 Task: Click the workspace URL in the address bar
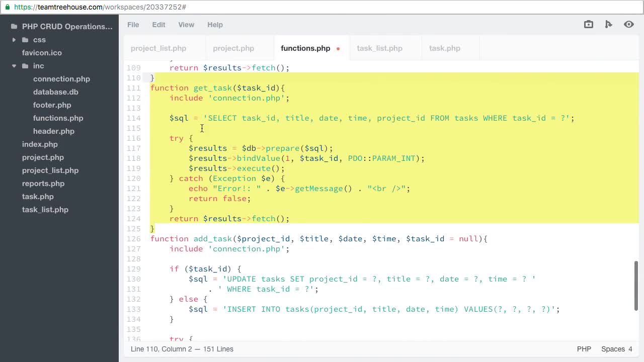(100, 7)
